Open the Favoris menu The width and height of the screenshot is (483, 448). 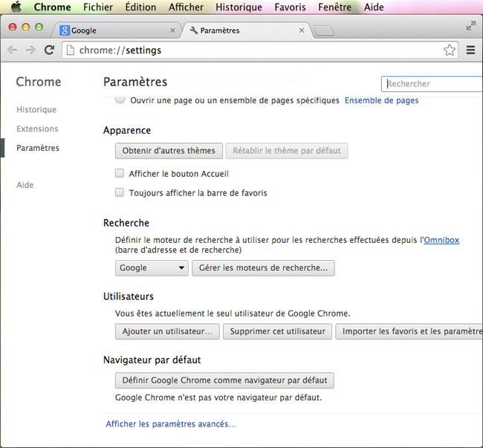coord(290,7)
